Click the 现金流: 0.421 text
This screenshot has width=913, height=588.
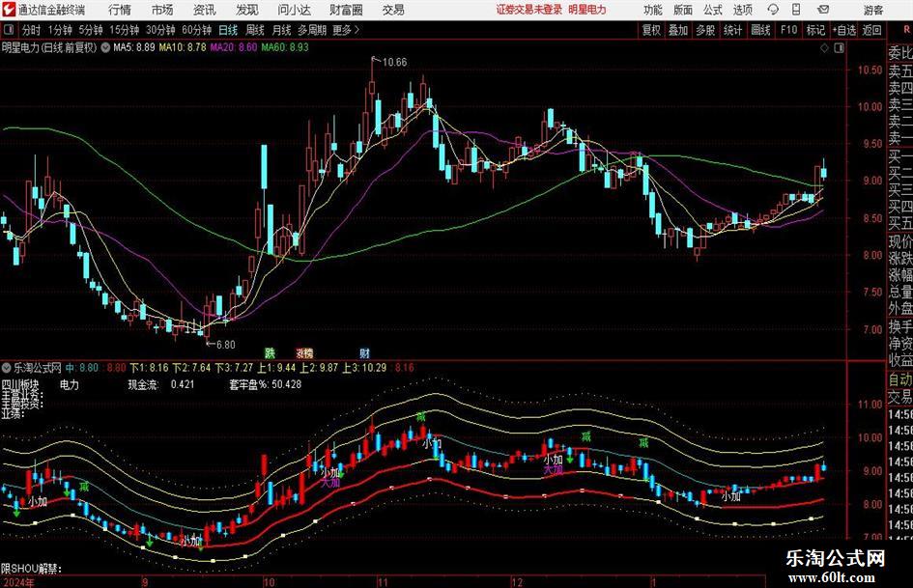[x=161, y=384]
